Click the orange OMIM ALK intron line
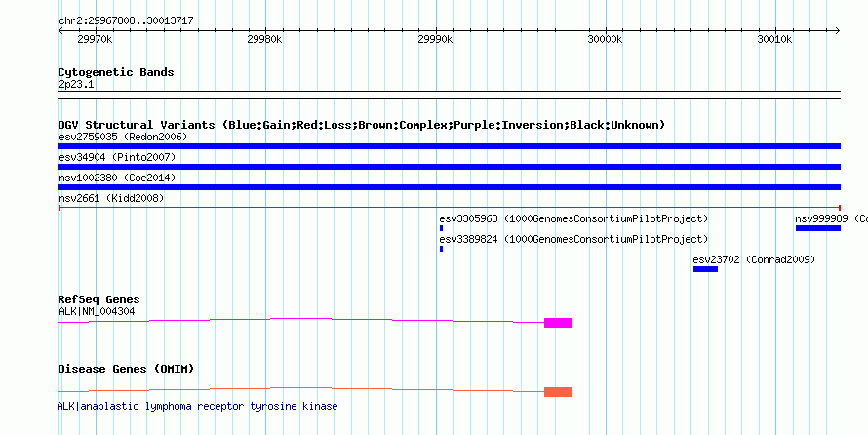 (301, 389)
